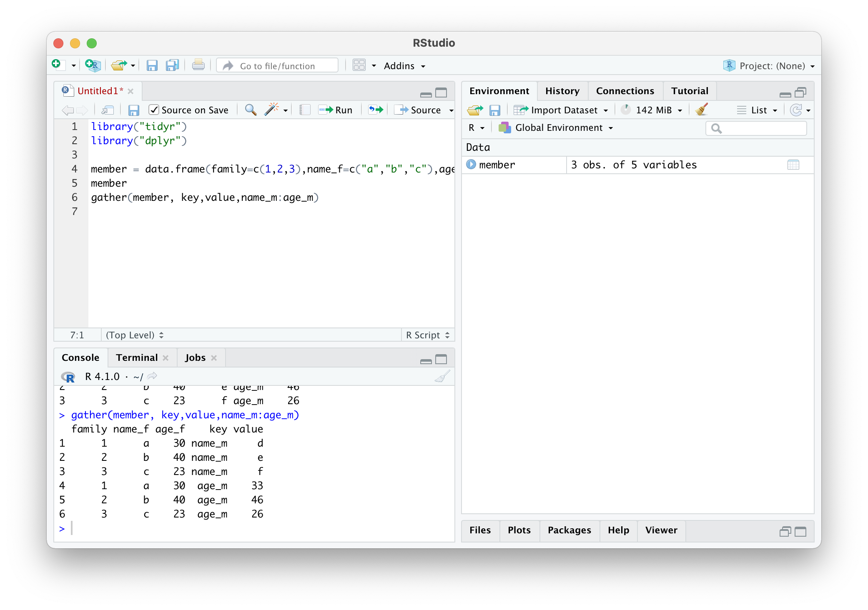Open the Help tab
The width and height of the screenshot is (868, 610).
click(618, 530)
